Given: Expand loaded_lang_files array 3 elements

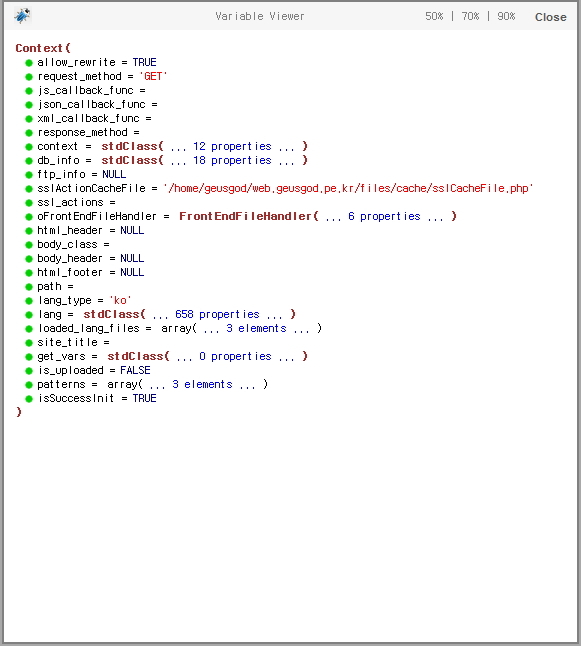Looking at the screenshot, I should pyautogui.click(x=241, y=329).
